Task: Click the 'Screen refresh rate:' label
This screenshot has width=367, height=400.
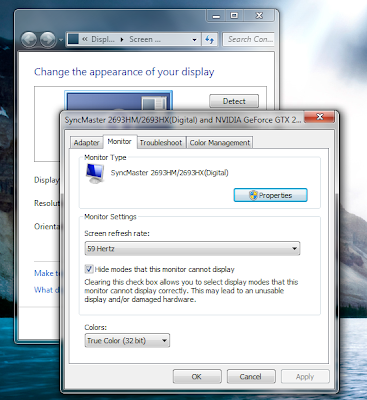Action: click(x=117, y=234)
